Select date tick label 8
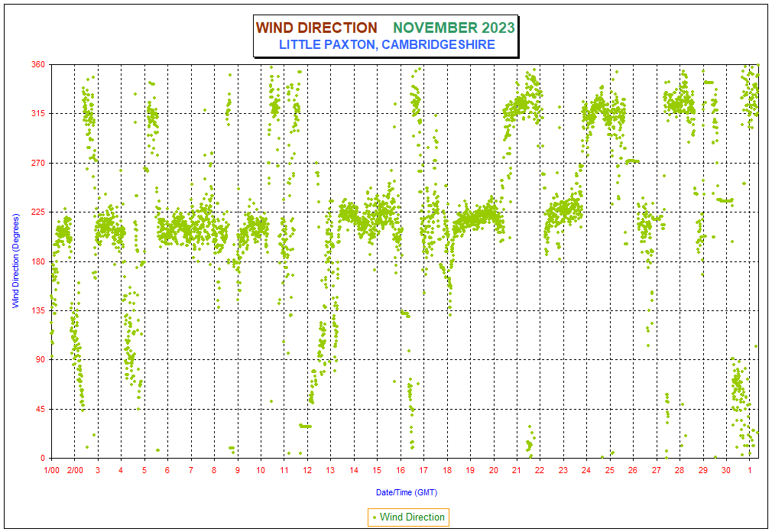 coord(214,470)
